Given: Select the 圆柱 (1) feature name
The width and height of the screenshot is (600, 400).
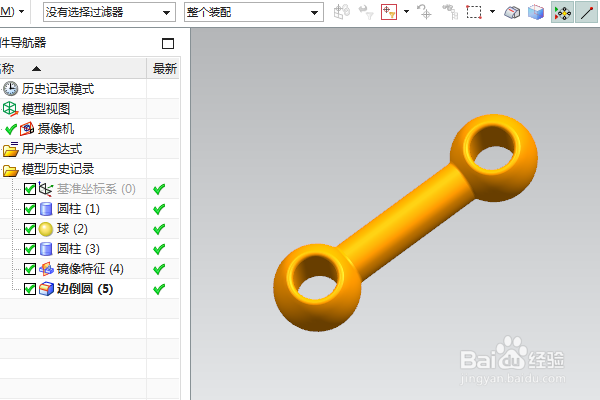Looking at the screenshot, I should (x=78, y=209).
